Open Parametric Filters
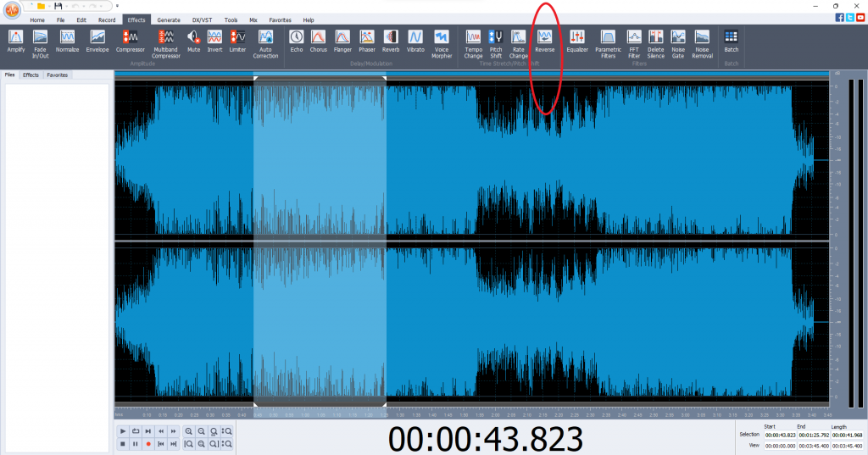The width and height of the screenshot is (868, 455). 608,44
